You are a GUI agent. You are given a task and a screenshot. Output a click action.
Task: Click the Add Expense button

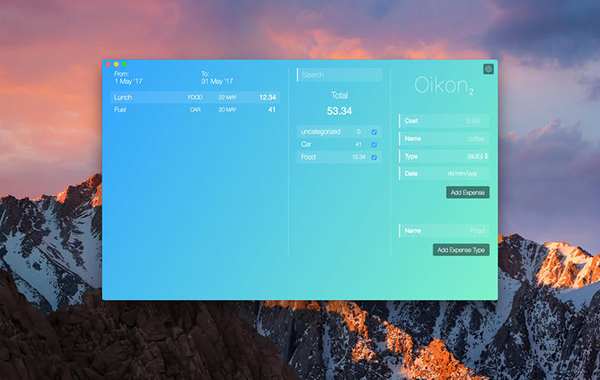click(x=468, y=192)
